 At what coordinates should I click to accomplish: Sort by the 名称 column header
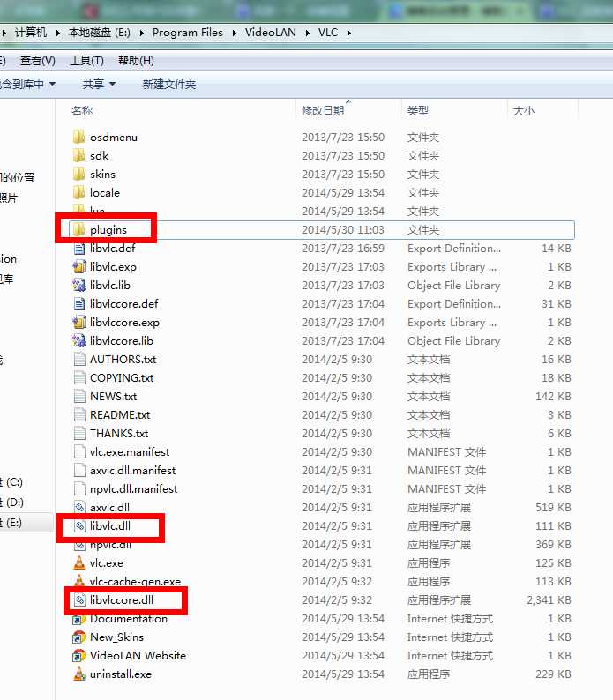pos(82,111)
